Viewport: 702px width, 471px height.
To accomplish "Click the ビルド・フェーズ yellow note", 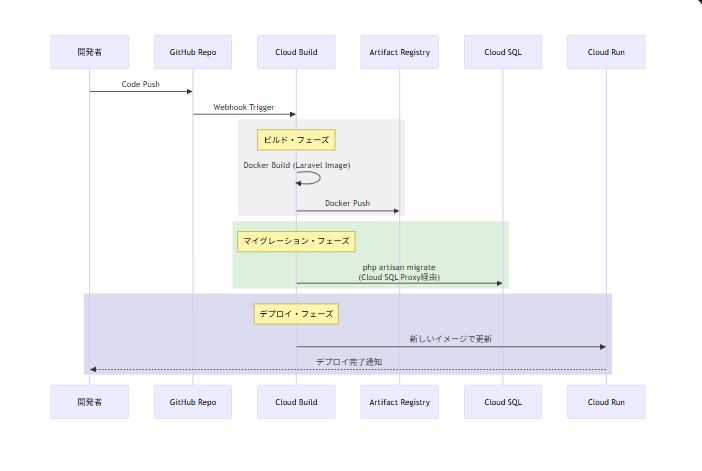I will click(x=296, y=140).
